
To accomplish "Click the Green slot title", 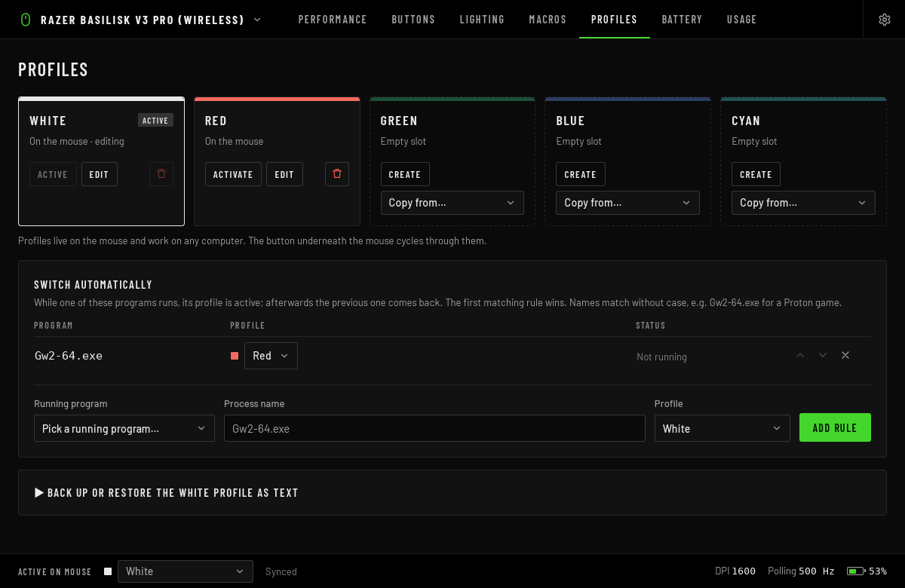I will click(x=400, y=121).
